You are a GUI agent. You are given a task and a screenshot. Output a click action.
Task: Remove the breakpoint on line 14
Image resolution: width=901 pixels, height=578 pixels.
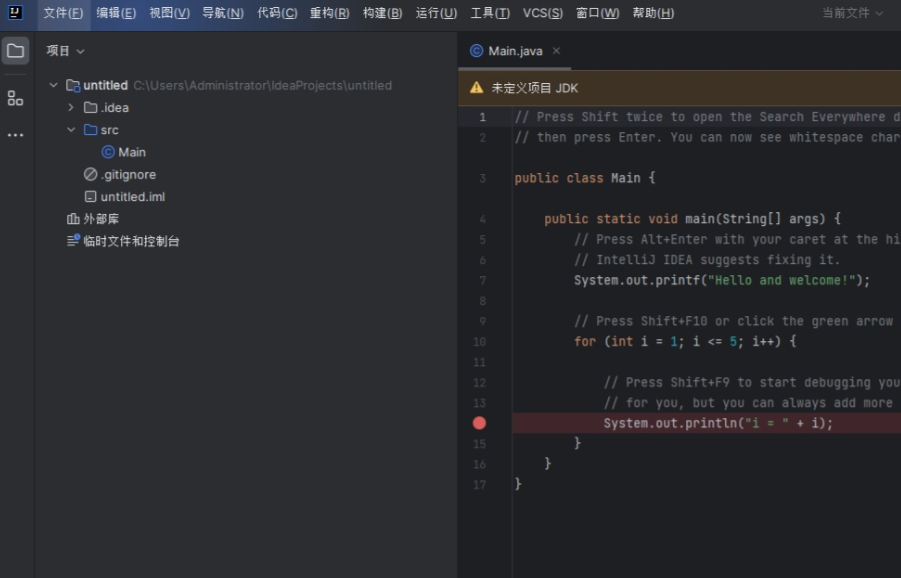click(479, 423)
